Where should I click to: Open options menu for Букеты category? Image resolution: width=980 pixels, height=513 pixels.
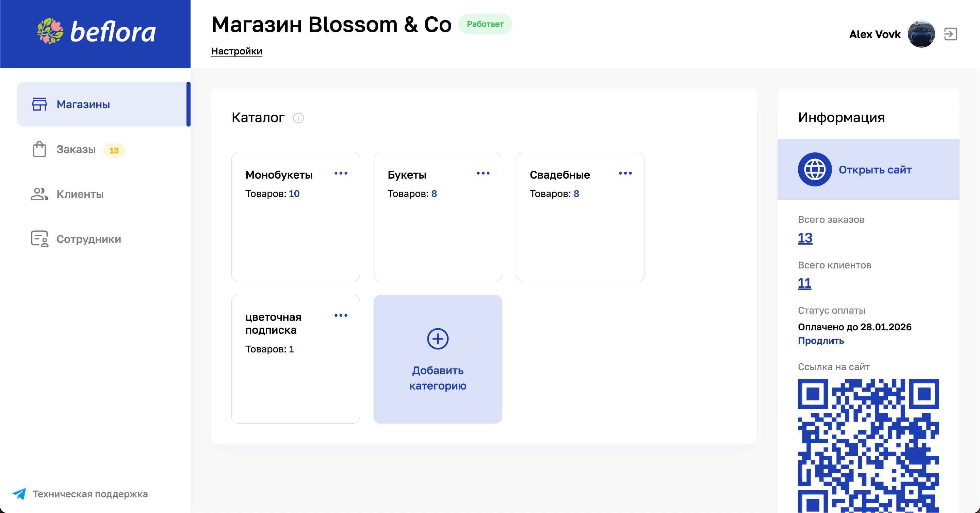[483, 173]
